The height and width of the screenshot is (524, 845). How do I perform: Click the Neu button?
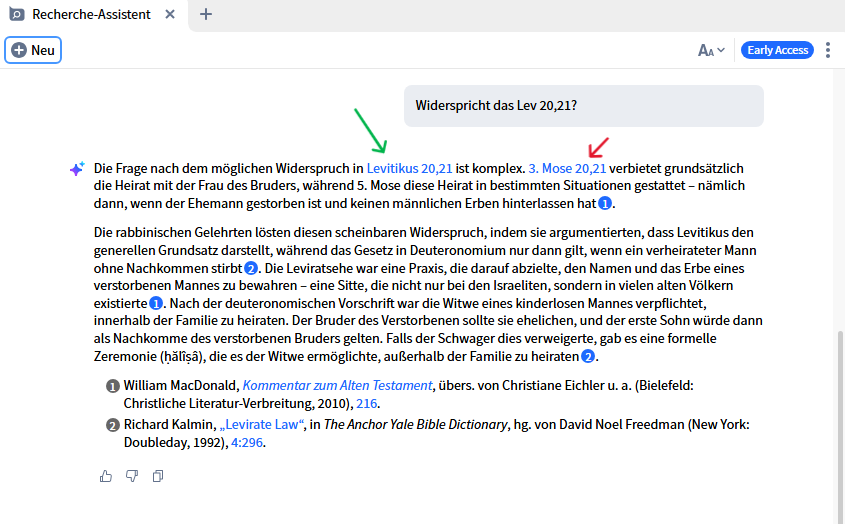[33, 50]
